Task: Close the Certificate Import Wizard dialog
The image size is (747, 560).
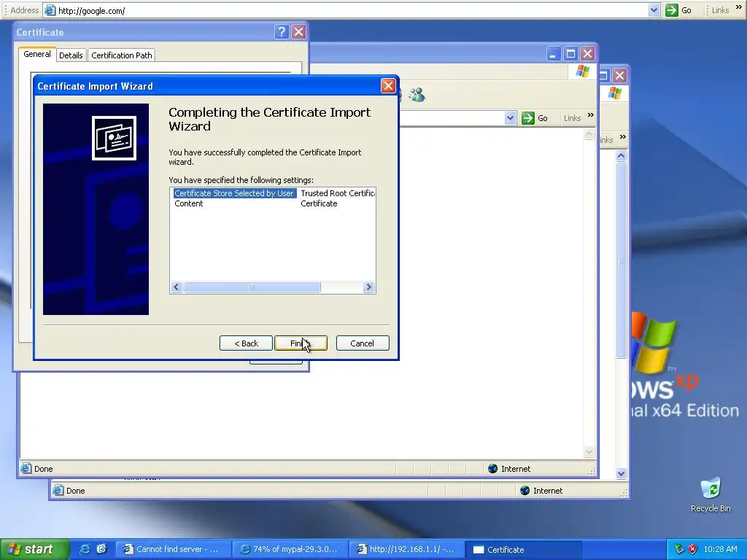Action: click(x=388, y=86)
